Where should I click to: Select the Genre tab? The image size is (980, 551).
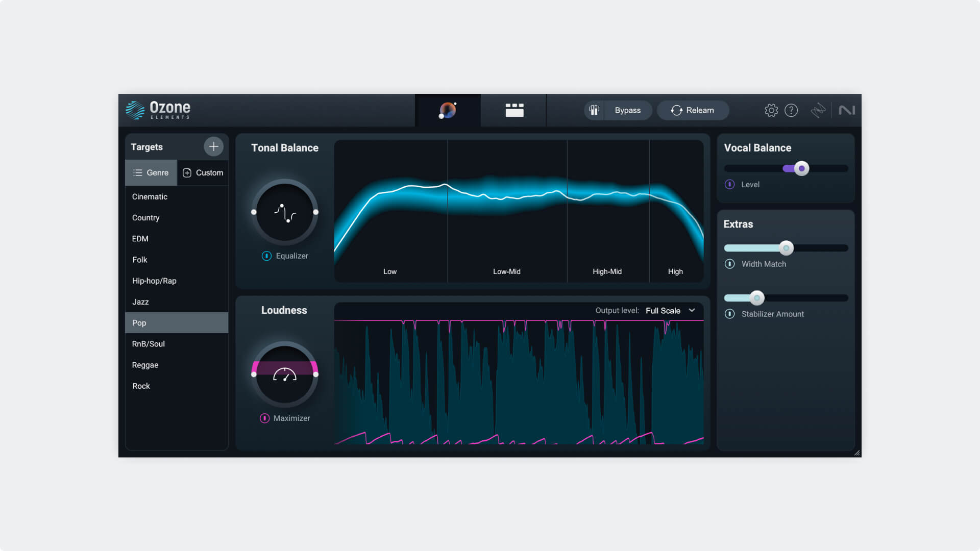pyautogui.click(x=151, y=172)
